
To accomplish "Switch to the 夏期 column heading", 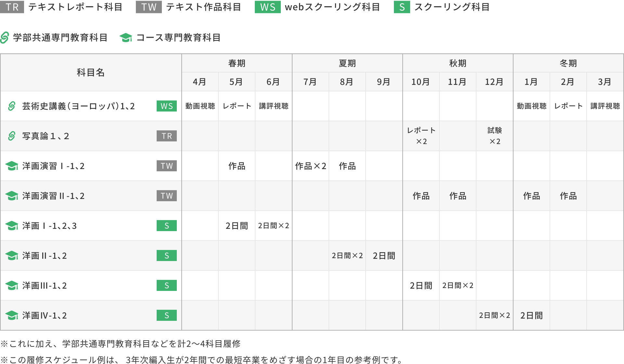I will click(347, 63).
